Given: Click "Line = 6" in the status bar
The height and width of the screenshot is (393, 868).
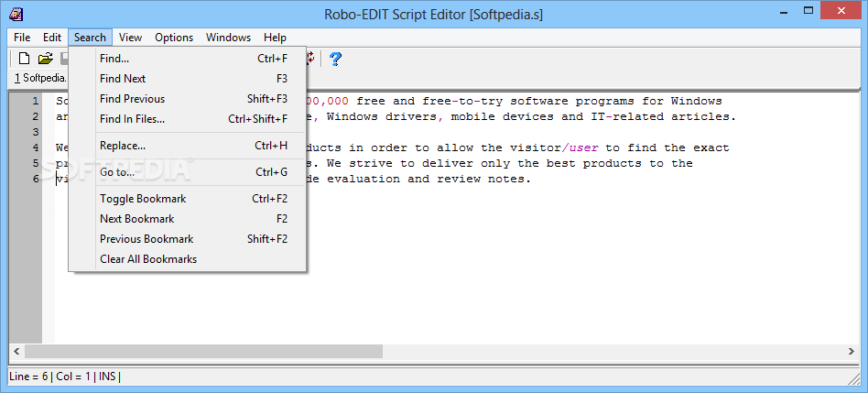Looking at the screenshot, I should click(27, 377).
